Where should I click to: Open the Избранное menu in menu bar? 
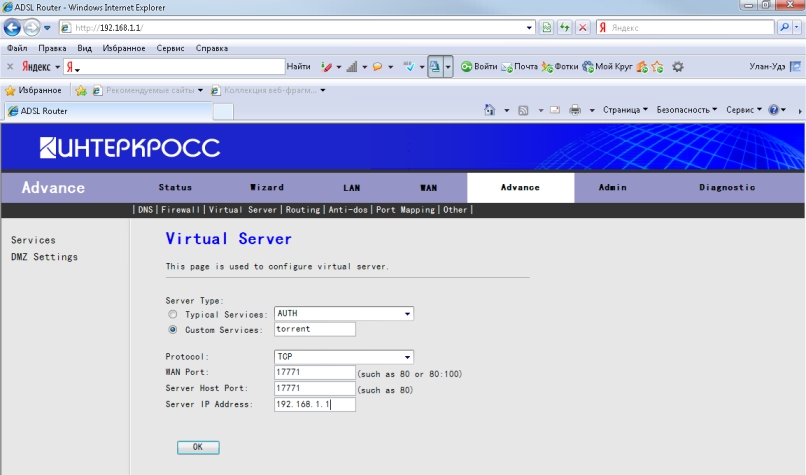(x=124, y=48)
